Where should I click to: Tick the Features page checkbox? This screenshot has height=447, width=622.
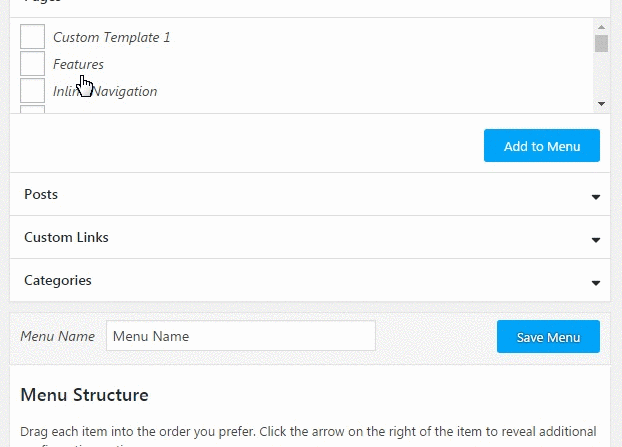click(x=33, y=63)
